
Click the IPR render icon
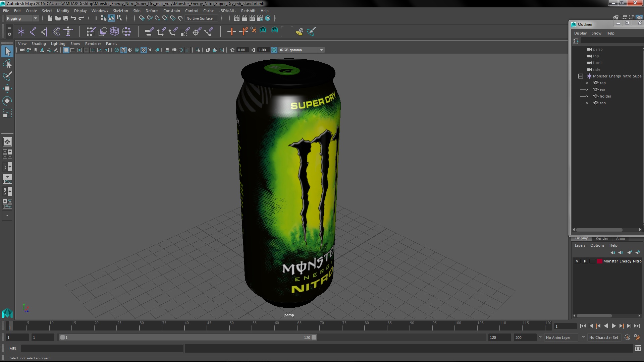(252, 18)
